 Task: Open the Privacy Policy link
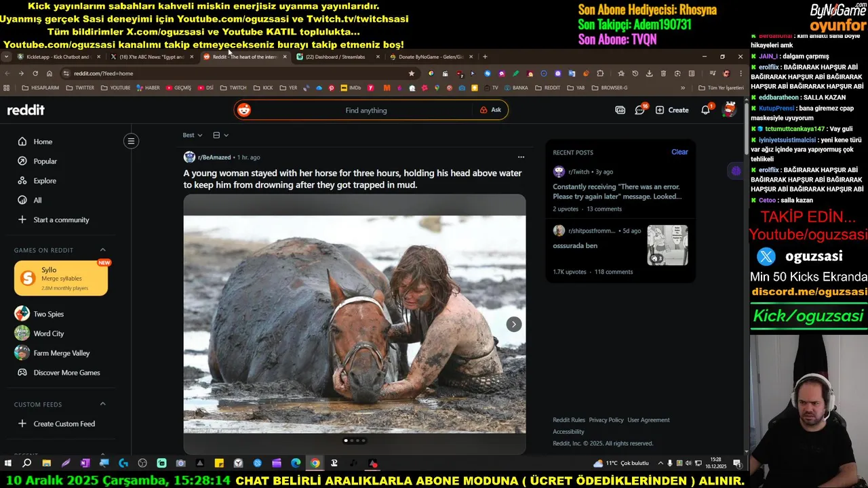point(606,420)
